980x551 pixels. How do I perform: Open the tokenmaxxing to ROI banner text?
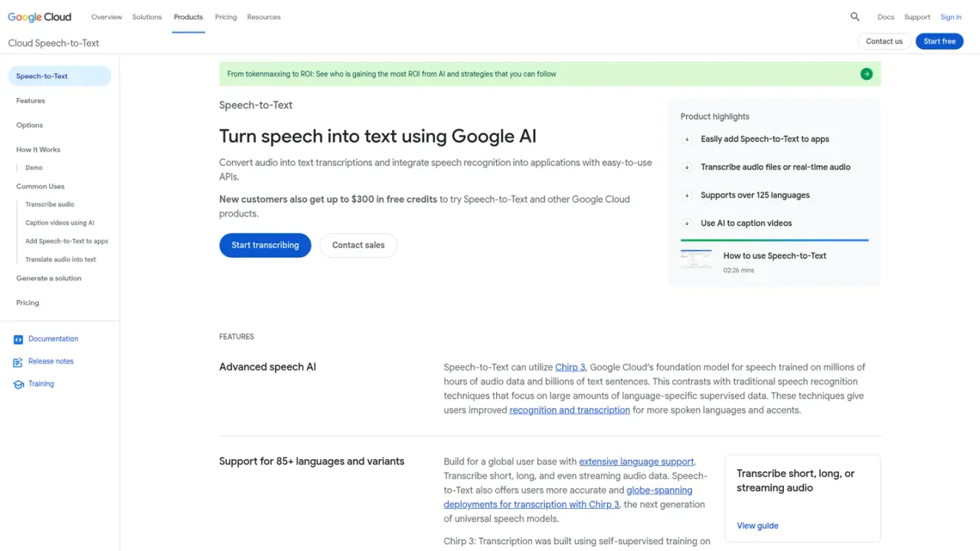click(x=392, y=74)
